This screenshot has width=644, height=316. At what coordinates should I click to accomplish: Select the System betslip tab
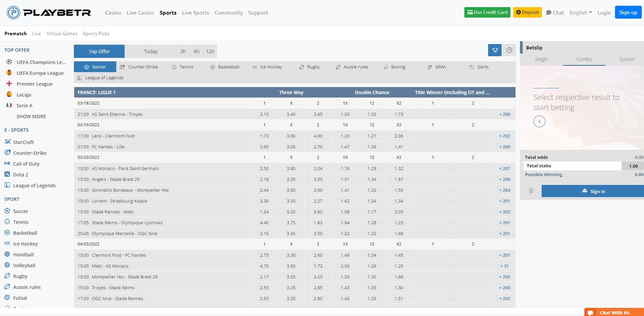627,59
